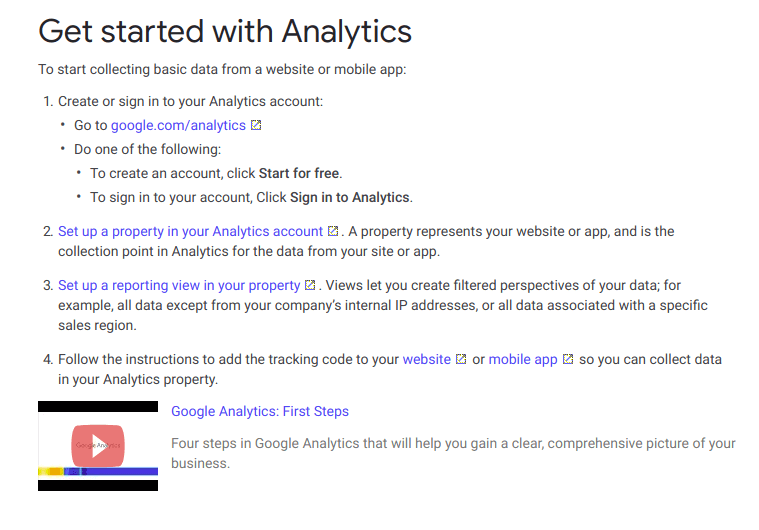Click the 'Get started with Analytics' heading
The image size is (759, 530).
[x=225, y=31]
